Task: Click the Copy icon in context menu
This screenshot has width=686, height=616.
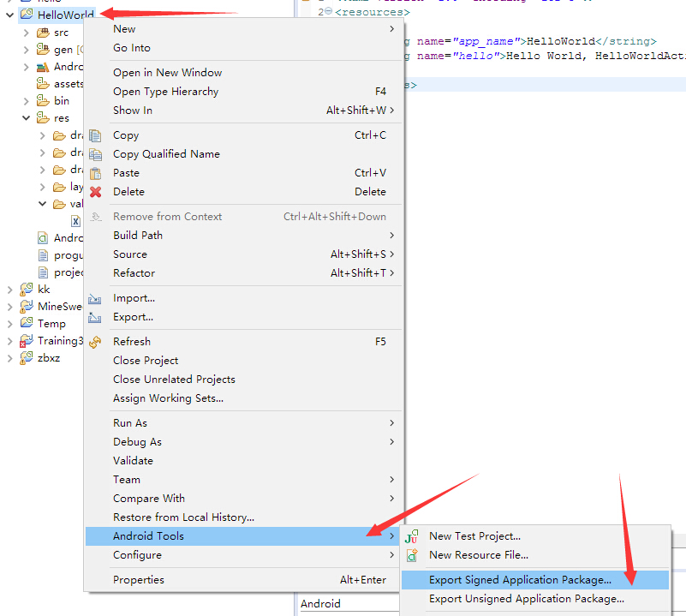Action: coord(96,135)
